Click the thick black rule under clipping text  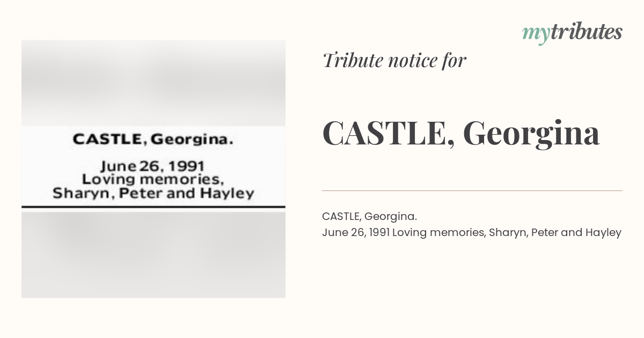tap(153, 207)
